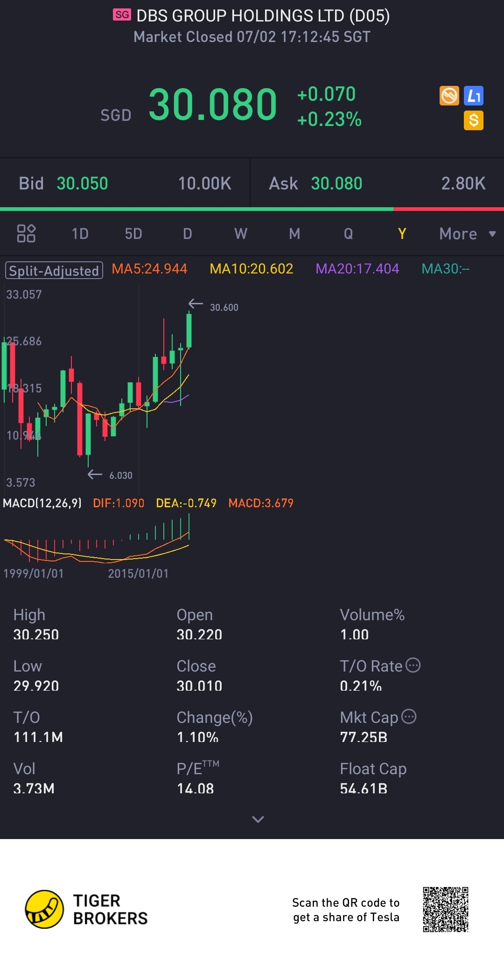The image size is (504, 980).
Task: Tap the ask volume 2.80K
Action: click(463, 183)
